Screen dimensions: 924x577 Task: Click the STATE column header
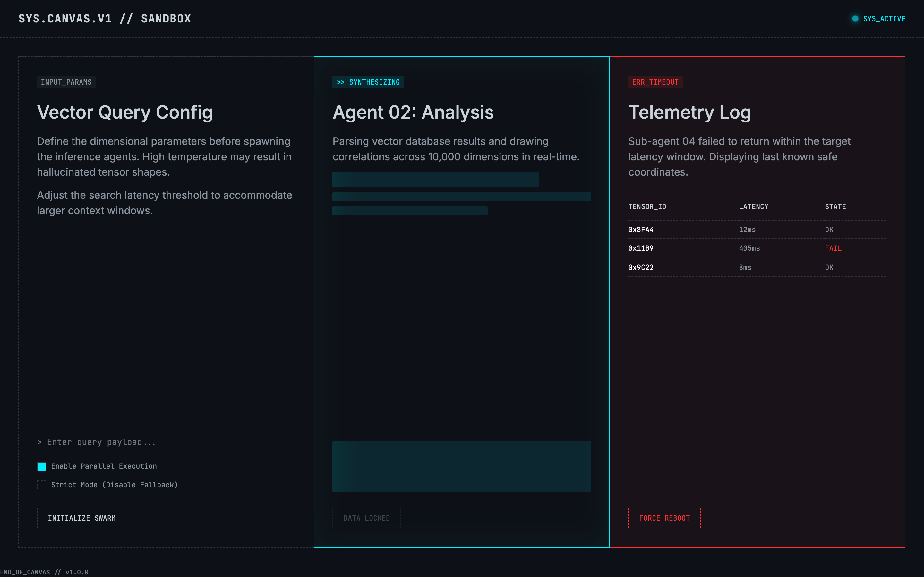click(x=835, y=206)
